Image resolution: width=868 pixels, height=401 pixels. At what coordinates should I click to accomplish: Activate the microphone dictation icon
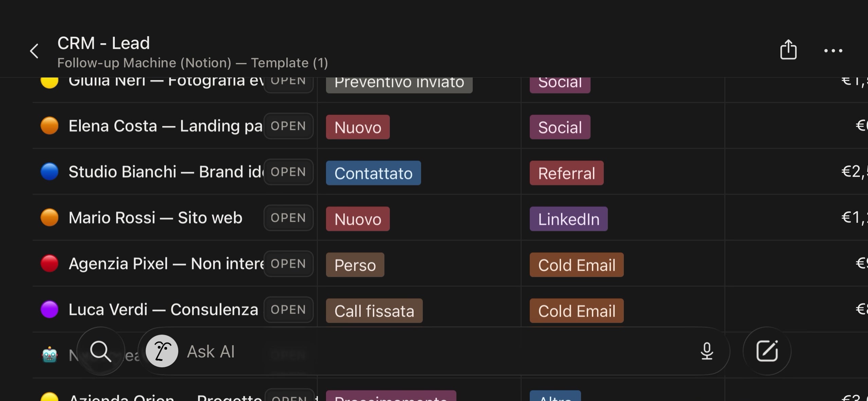(x=707, y=351)
